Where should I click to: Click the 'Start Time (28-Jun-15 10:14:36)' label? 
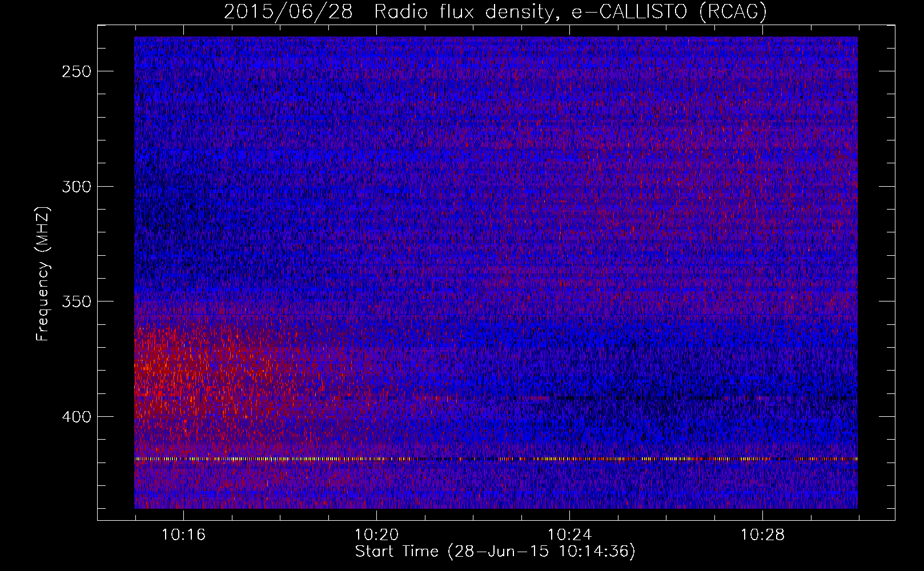click(495, 552)
